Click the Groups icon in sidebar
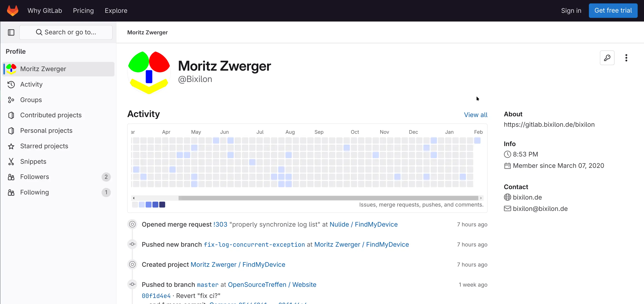The image size is (644, 304). (11, 100)
